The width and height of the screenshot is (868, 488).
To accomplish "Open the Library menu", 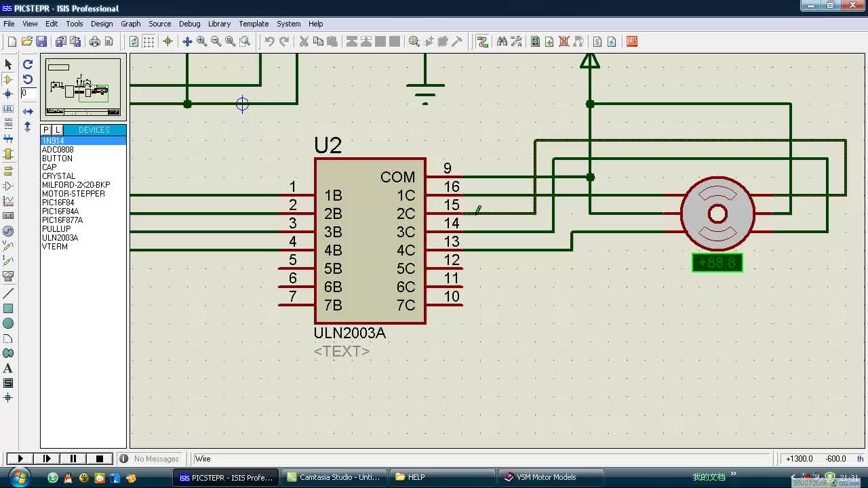I will click(219, 24).
